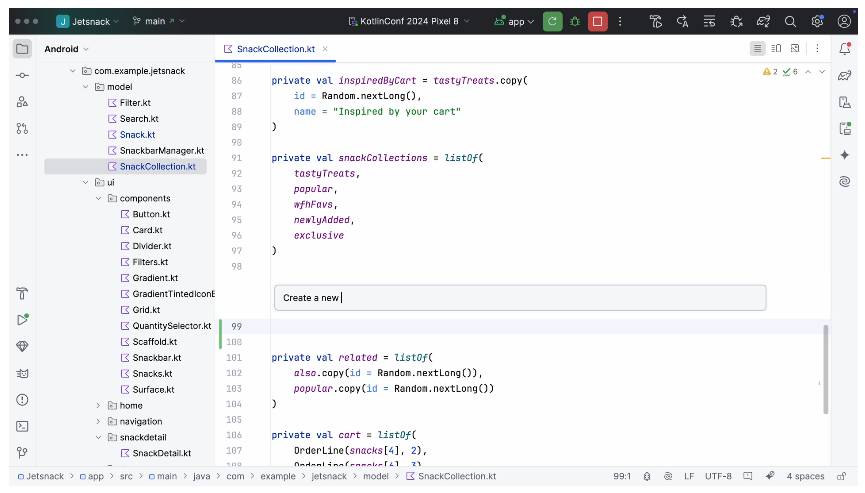Viewport: 865px width, 493px height.
Task: Collapse the snackdetail folder
Action: pyautogui.click(x=98, y=437)
